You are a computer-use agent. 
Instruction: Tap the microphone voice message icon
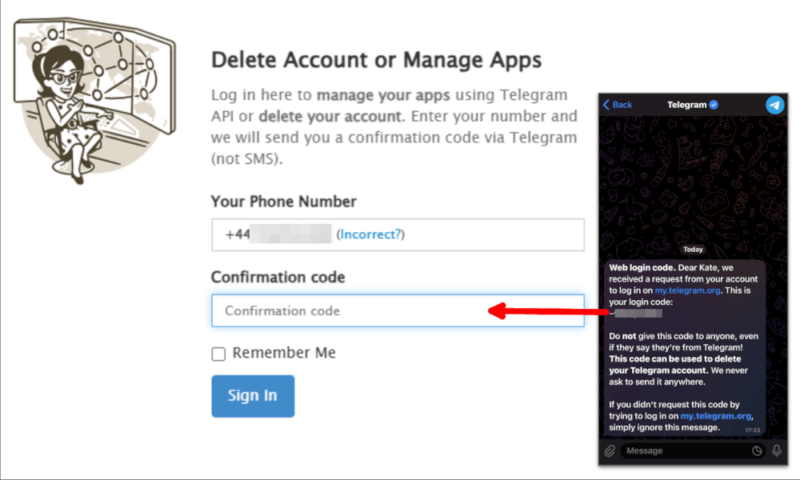pos(777,451)
